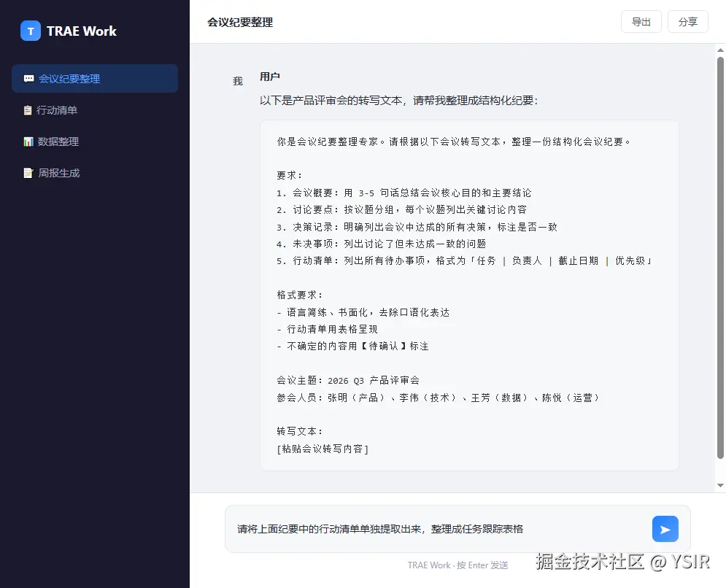Open 周报生成 in the sidebar

click(95, 173)
